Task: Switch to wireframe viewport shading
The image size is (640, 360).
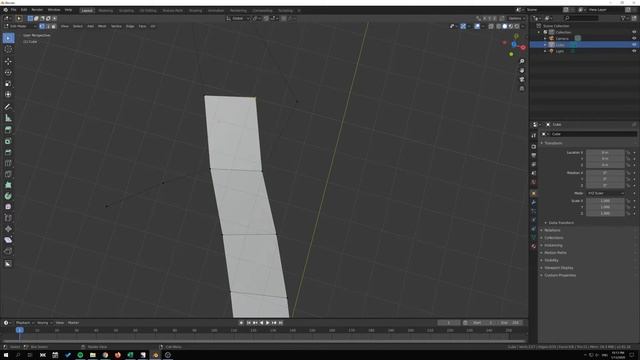Action: 499,26
